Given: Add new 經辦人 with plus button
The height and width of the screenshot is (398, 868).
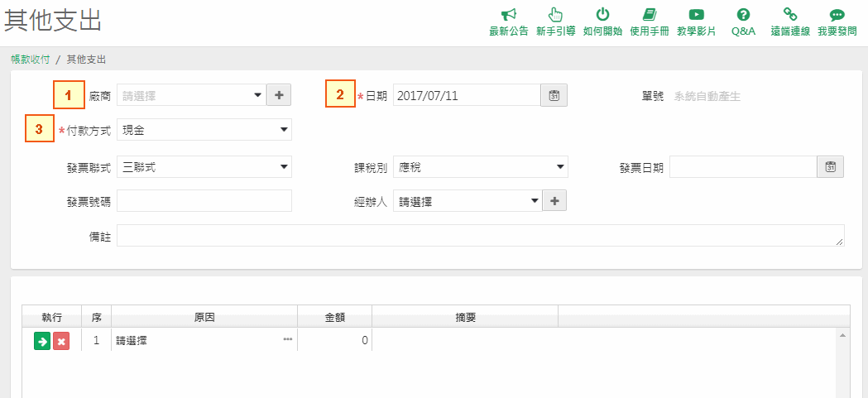Looking at the screenshot, I should tap(554, 202).
